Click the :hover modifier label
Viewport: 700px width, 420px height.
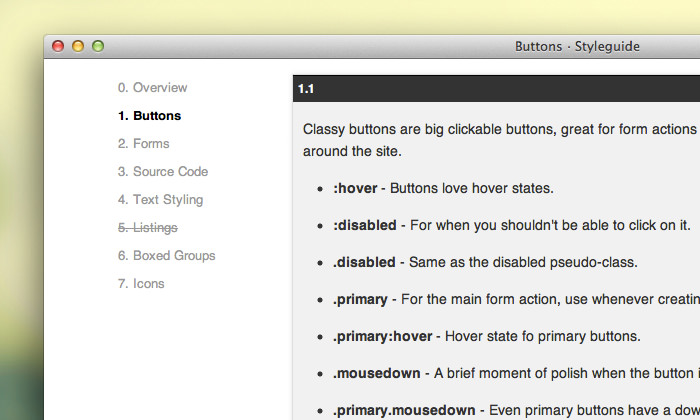(x=355, y=188)
